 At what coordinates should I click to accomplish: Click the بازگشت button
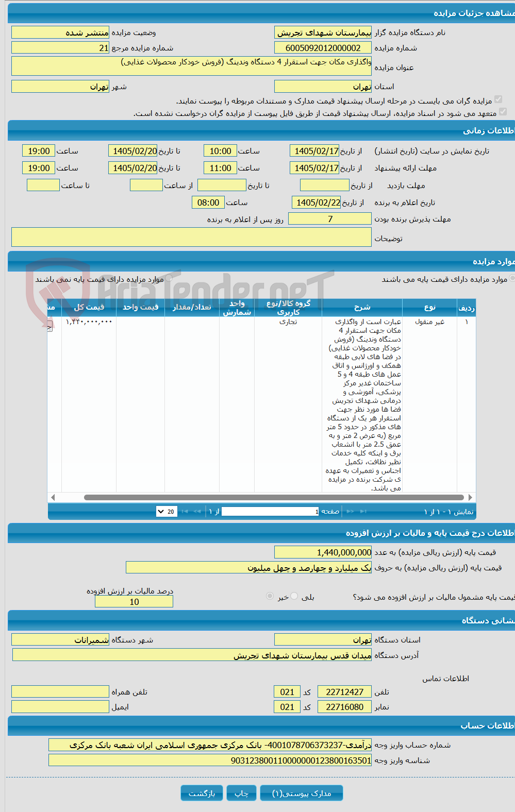tap(202, 793)
